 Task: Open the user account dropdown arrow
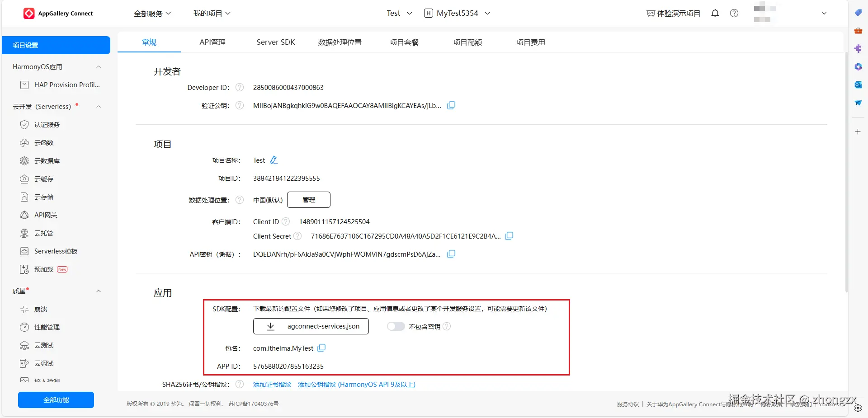[x=824, y=13]
